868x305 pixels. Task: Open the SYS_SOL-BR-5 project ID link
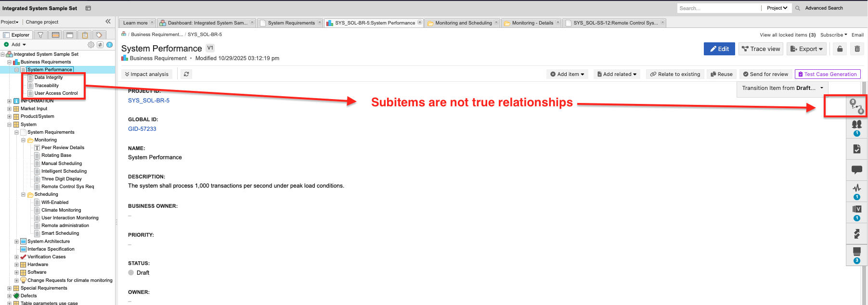click(149, 101)
